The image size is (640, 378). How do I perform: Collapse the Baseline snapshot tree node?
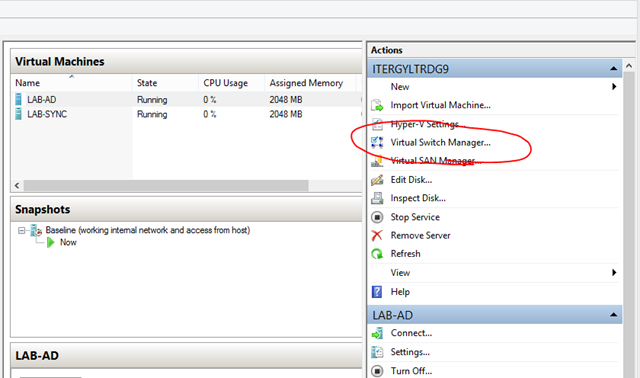21,231
